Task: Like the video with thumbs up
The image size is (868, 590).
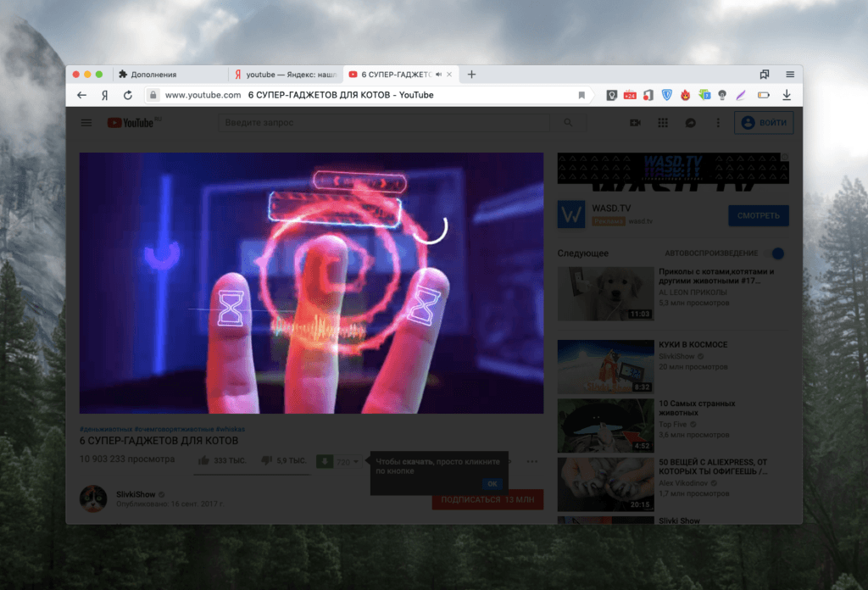Action: pos(203,460)
